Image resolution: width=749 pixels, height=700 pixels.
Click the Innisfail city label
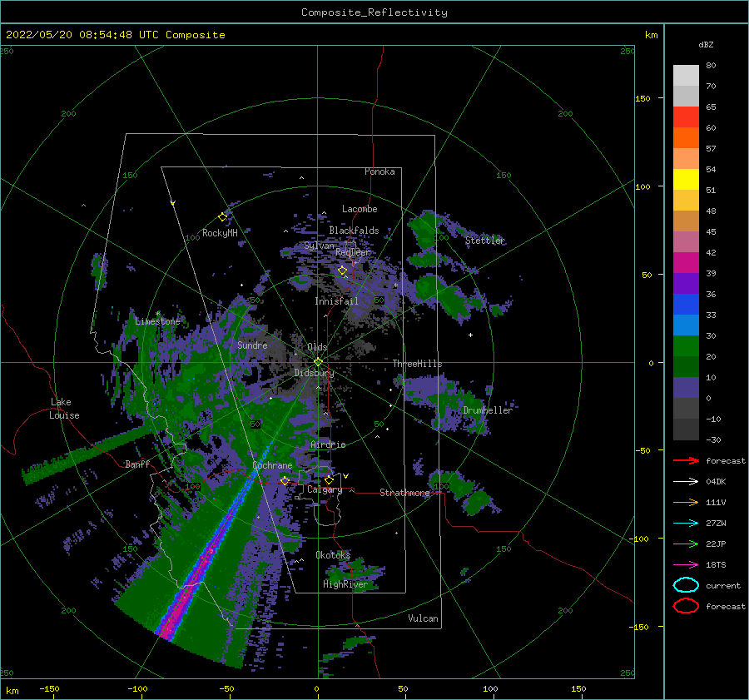pyautogui.click(x=336, y=301)
